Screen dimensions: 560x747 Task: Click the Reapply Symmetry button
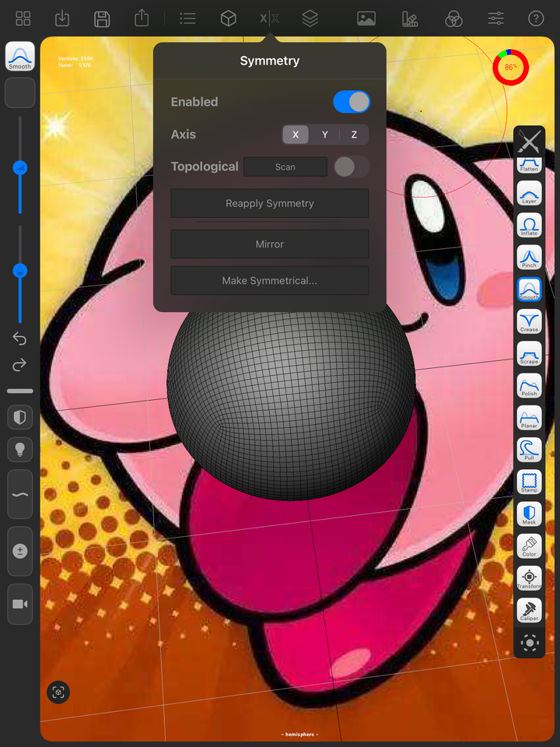(270, 203)
